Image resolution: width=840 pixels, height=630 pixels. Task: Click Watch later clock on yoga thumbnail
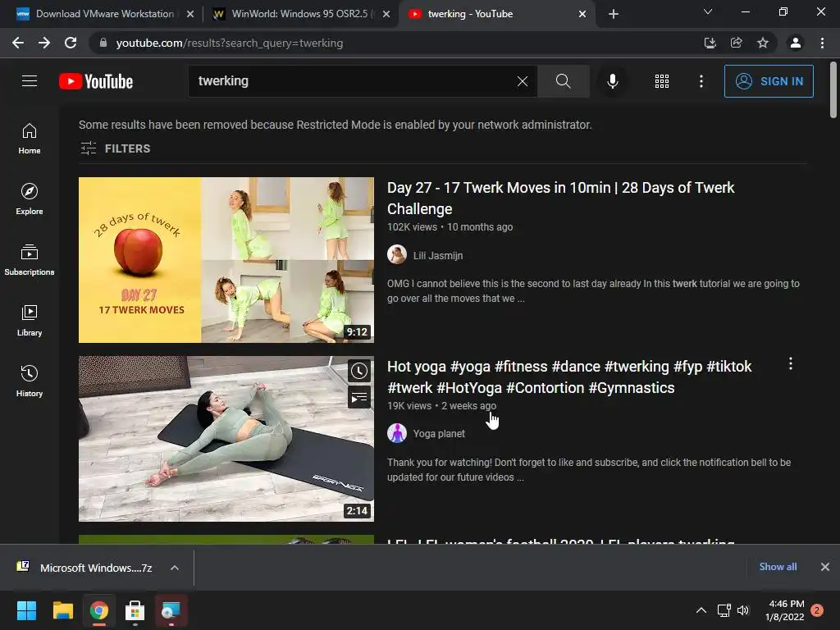(359, 371)
